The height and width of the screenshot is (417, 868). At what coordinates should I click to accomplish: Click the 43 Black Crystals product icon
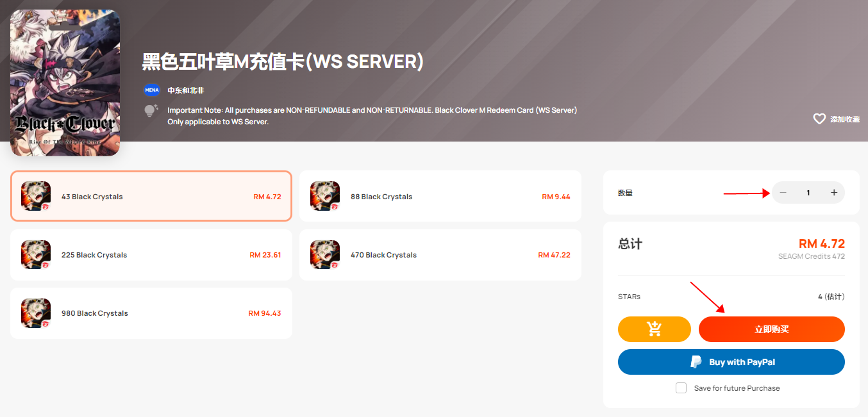coord(36,196)
